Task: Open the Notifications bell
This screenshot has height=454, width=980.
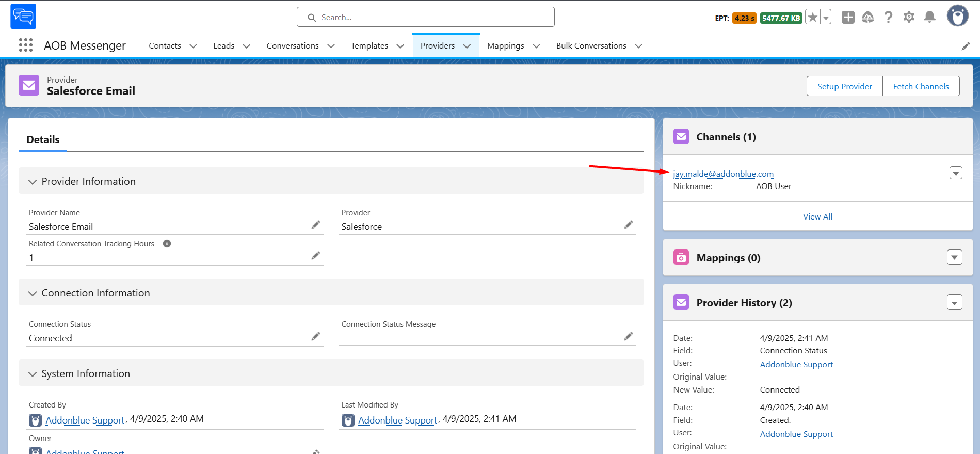Action: (929, 18)
